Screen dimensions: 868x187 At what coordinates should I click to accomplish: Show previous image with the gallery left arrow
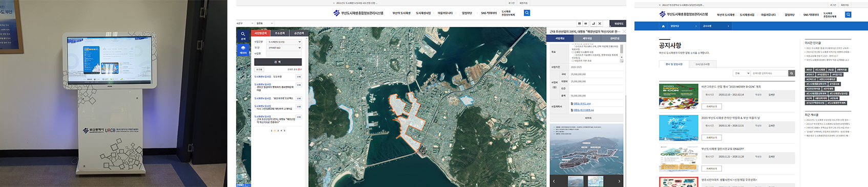[x=554, y=181]
